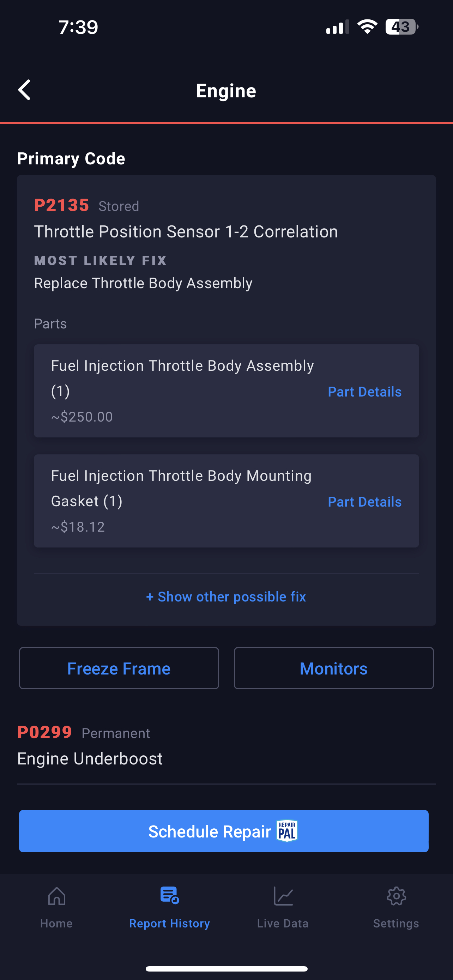Open the Live Data chart icon
Screen dimensions: 453x980
click(283, 896)
